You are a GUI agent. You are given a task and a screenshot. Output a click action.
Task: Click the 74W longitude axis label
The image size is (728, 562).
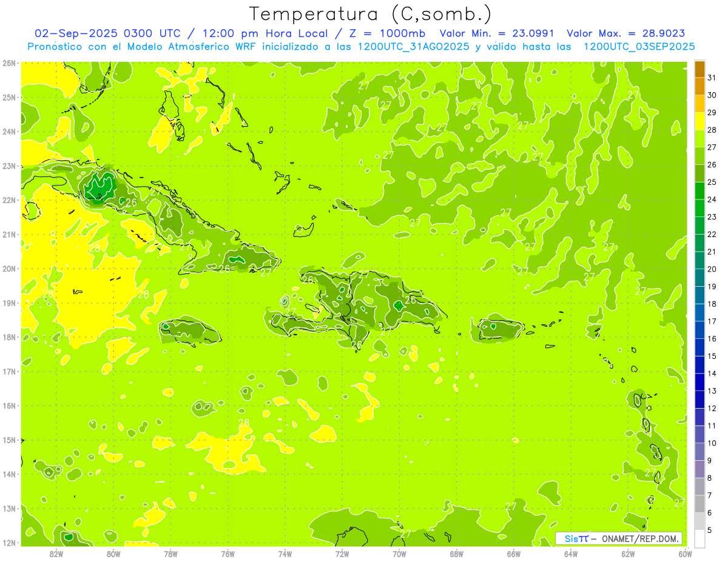pyautogui.click(x=285, y=554)
